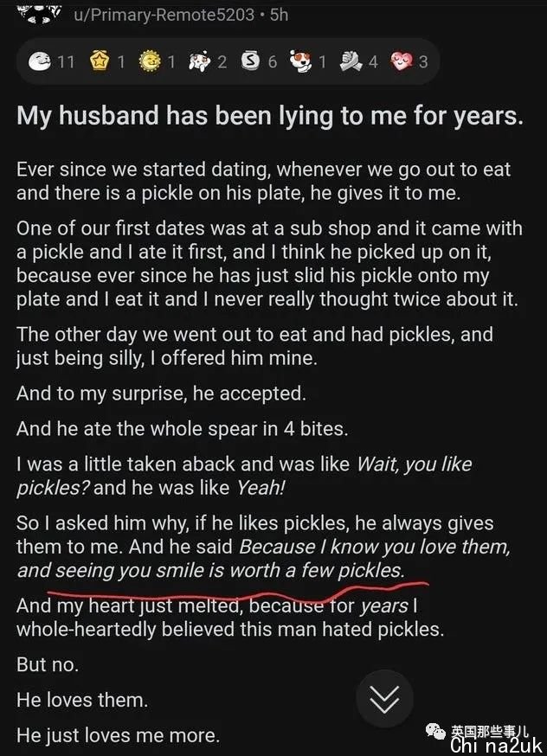547x756 pixels.
Task: Click the award count 11
Action: tap(66, 62)
